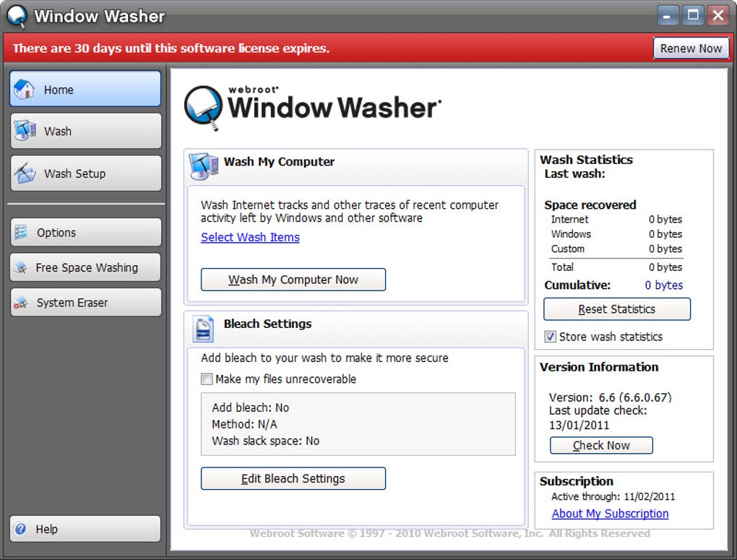Click Check Now update button
The height and width of the screenshot is (560, 737).
pyautogui.click(x=601, y=445)
